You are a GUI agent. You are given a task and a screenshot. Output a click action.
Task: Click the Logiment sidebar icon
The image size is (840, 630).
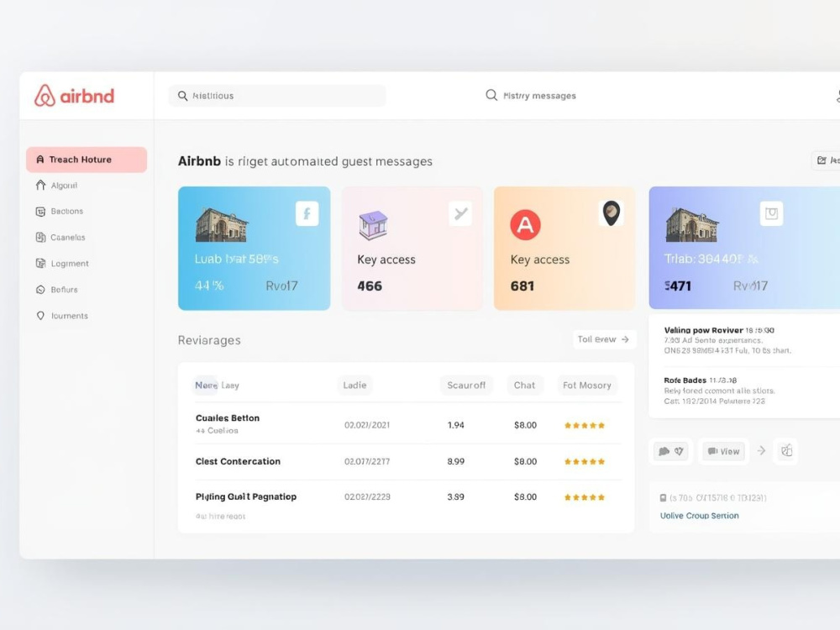[40, 263]
